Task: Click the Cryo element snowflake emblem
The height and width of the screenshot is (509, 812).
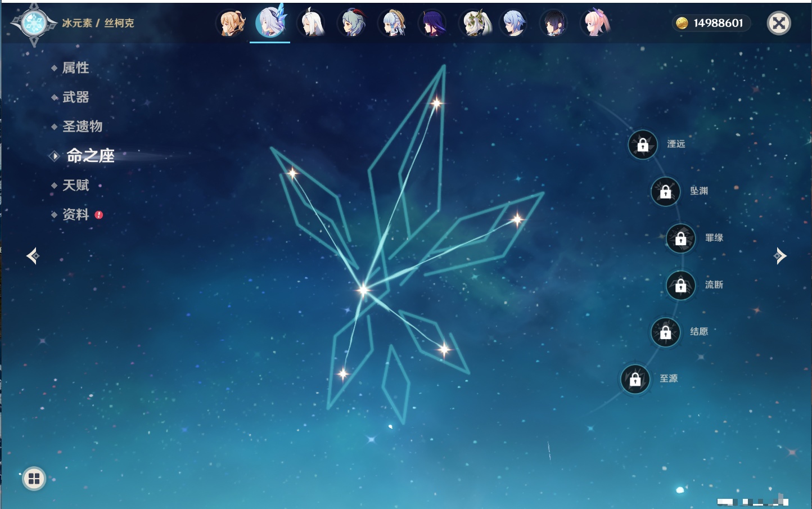Action: 34,23
